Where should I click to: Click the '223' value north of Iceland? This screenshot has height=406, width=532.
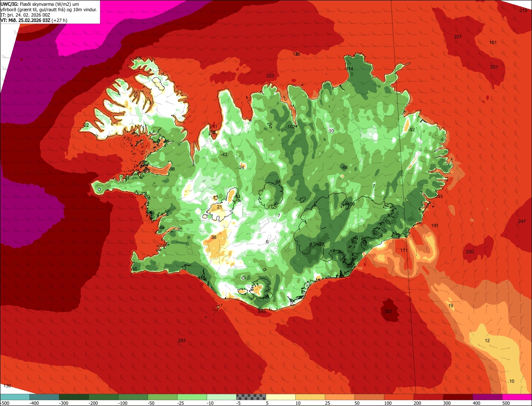click(270, 76)
